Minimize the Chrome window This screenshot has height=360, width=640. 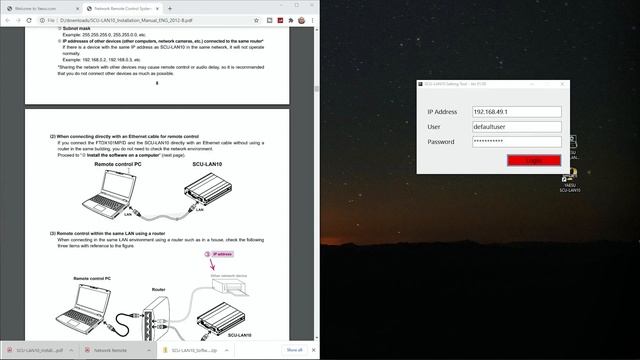point(281,5)
